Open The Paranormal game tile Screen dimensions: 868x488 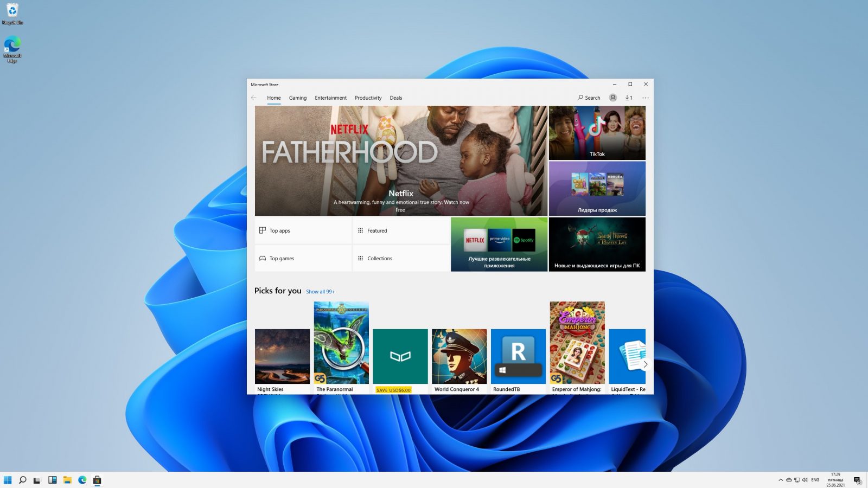tap(341, 348)
